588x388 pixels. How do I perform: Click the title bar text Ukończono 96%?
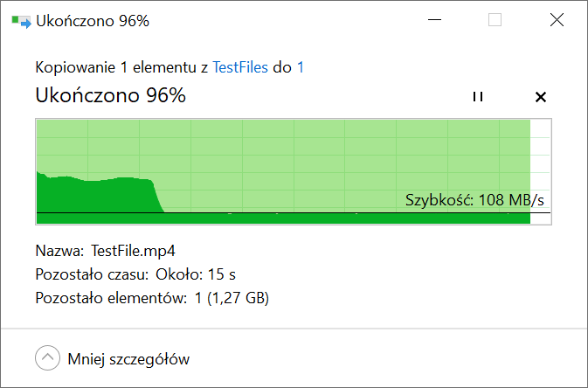[x=93, y=21]
